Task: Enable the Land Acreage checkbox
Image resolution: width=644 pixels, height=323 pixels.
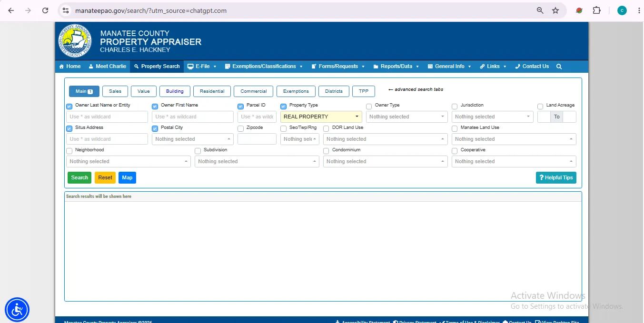Action: pos(541,107)
